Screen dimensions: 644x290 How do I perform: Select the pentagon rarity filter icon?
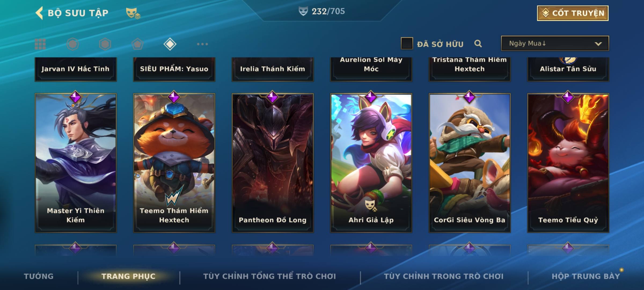tap(137, 44)
